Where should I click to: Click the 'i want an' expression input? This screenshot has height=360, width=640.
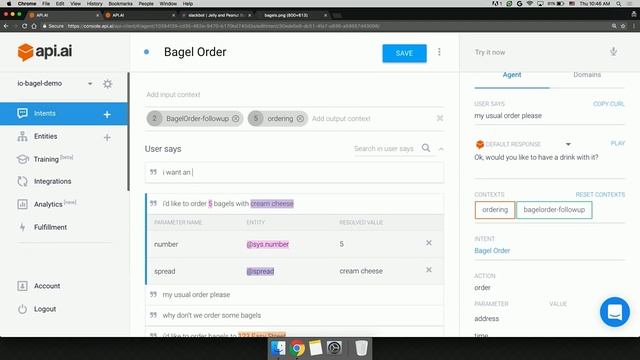[x=294, y=172]
